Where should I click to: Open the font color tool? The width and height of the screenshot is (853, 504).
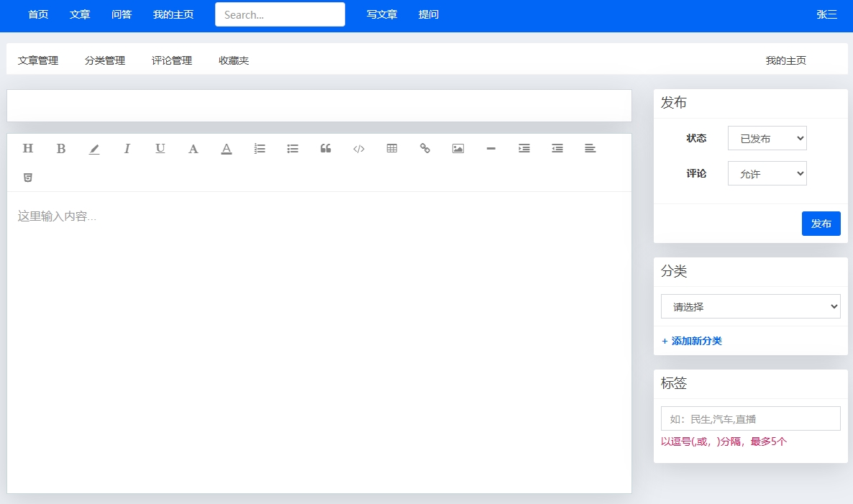(x=227, y=149)
